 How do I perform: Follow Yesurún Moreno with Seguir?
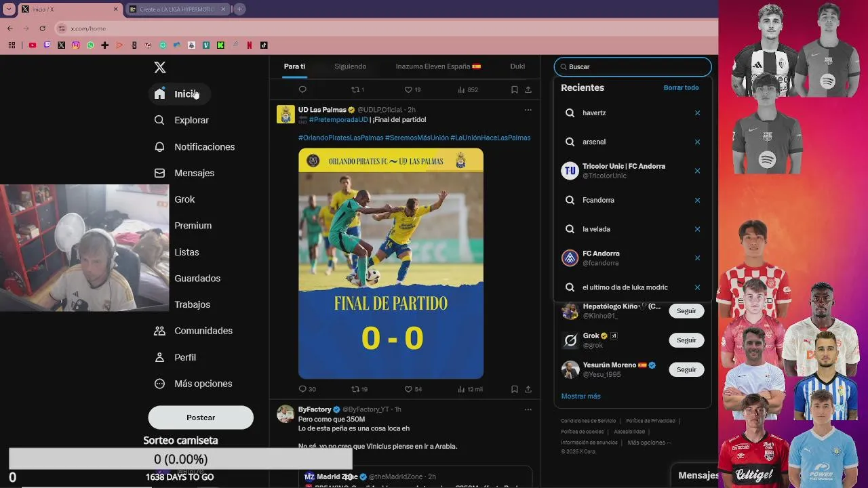tap(686, 369)
